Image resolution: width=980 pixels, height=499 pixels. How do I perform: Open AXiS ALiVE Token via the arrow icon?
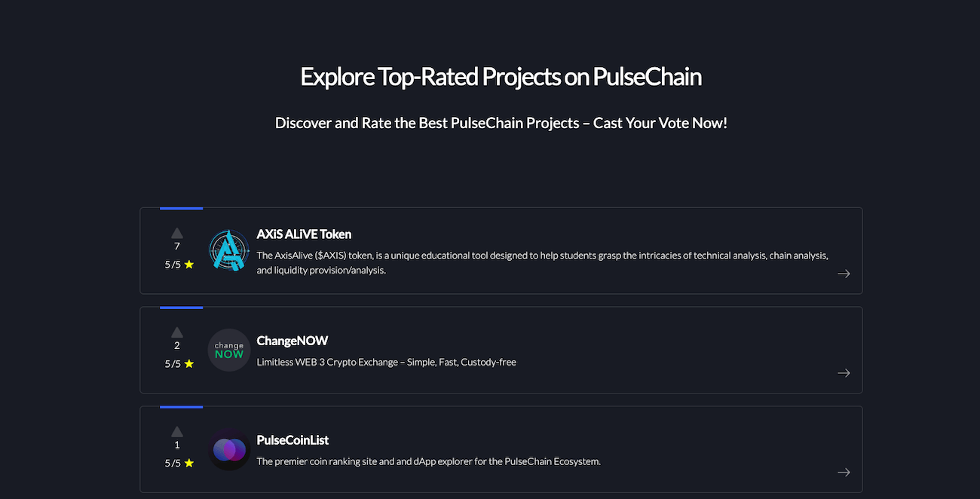pyautogui.click(x=844, y=274)
